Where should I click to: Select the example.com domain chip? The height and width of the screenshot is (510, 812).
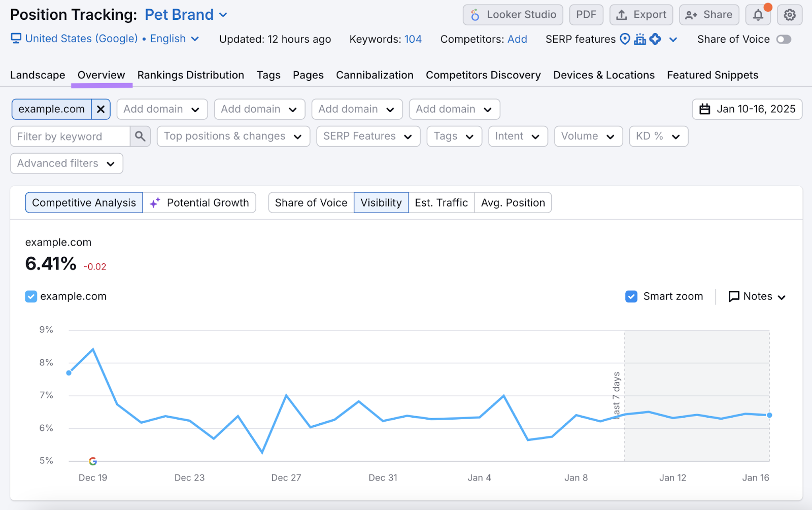pos(52,109)
